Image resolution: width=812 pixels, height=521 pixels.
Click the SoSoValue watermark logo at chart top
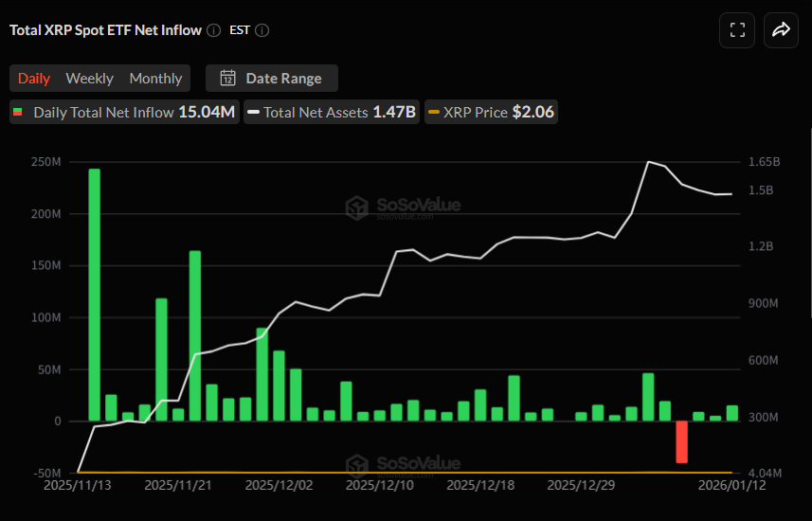[356, 207]
